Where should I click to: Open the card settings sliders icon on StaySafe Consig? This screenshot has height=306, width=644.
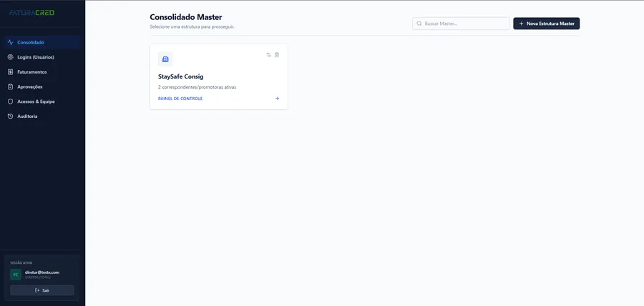[268, 55]
